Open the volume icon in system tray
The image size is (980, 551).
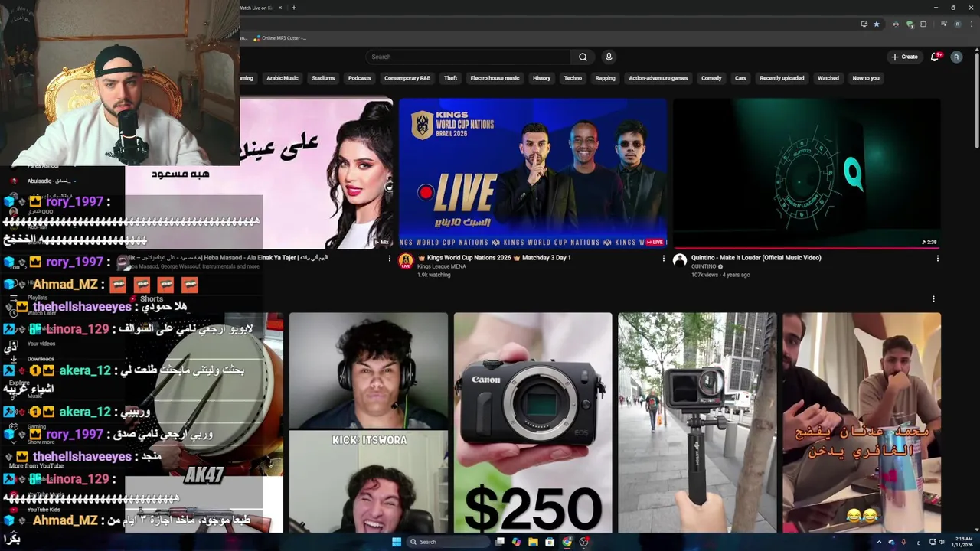[942, 542]
